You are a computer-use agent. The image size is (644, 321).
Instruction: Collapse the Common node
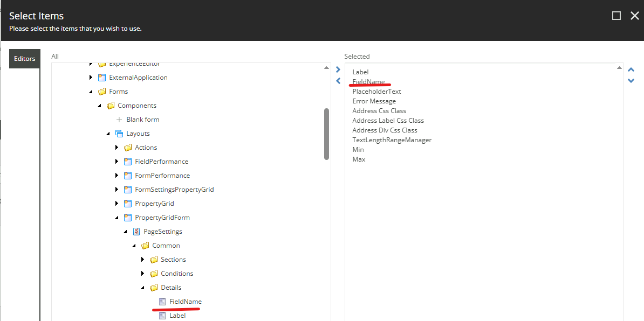(x=134, y=246)
